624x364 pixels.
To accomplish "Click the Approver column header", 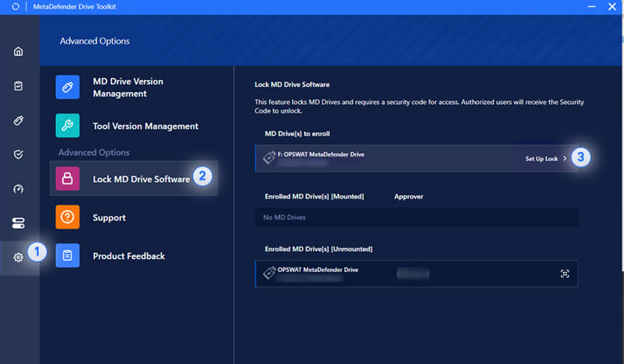I will (x=409, y=197).
